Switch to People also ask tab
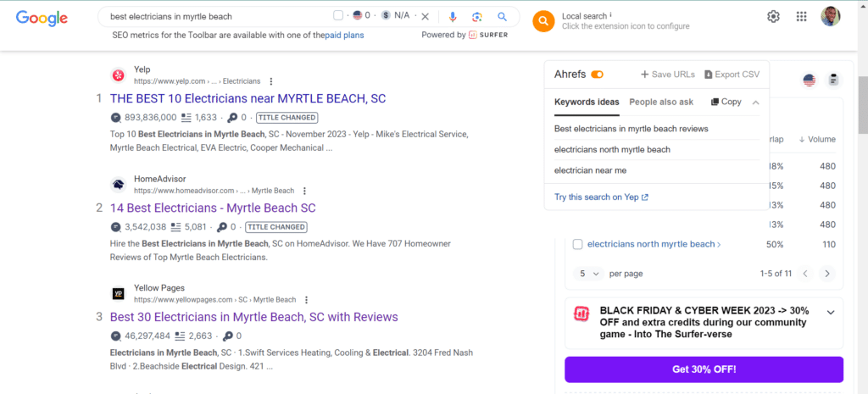 point(661,102)
